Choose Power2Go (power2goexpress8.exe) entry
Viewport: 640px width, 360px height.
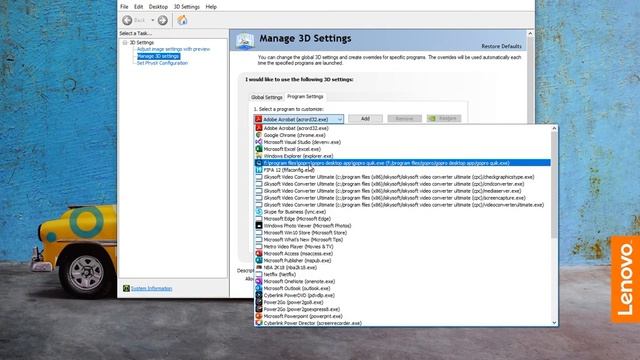[x=402, y=309]
